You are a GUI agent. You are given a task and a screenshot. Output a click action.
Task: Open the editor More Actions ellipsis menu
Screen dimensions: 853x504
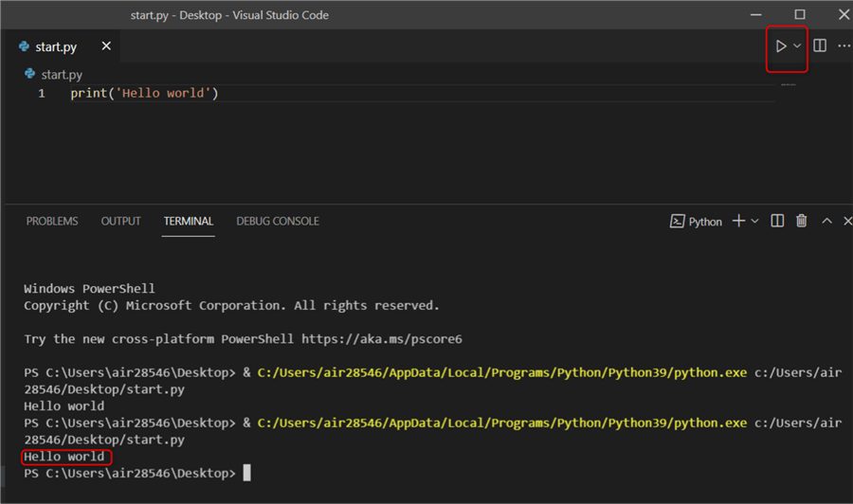[x=844, y=45]
